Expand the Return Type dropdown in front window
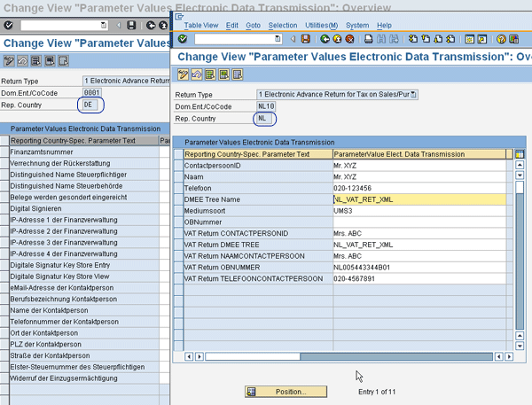The height and width of the screenshot is (405, 532). point(414,94)
